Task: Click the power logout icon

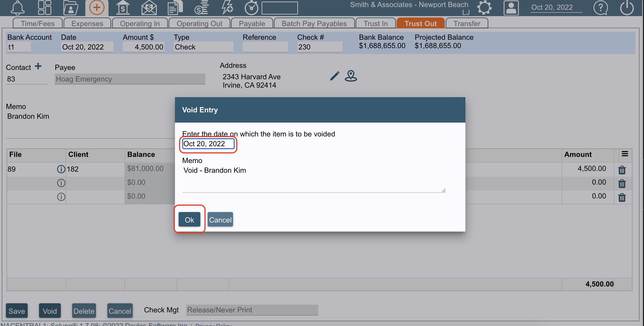Action: point(627,7)
